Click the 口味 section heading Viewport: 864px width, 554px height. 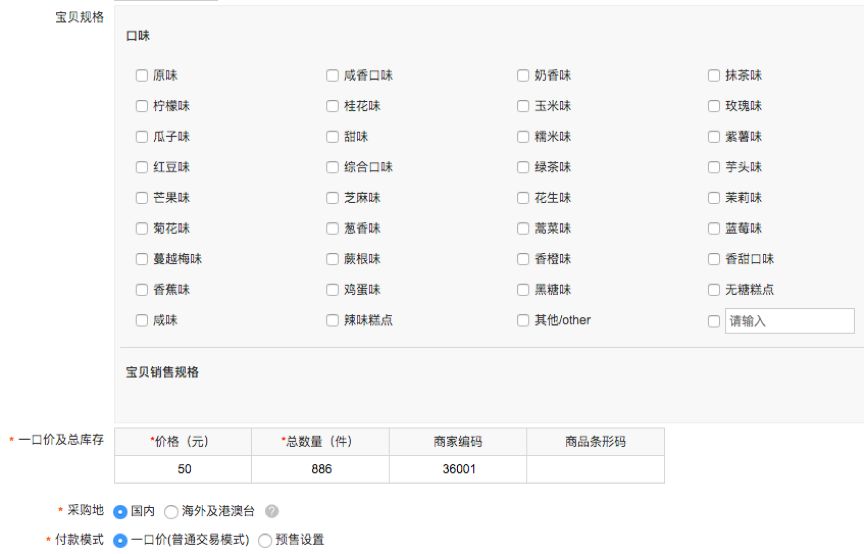point(138,36)
